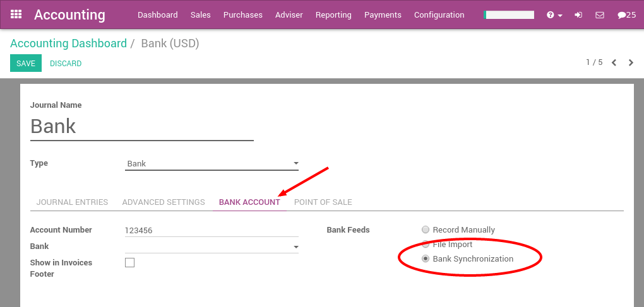Open the Reporting menu

tap(333, 15)
